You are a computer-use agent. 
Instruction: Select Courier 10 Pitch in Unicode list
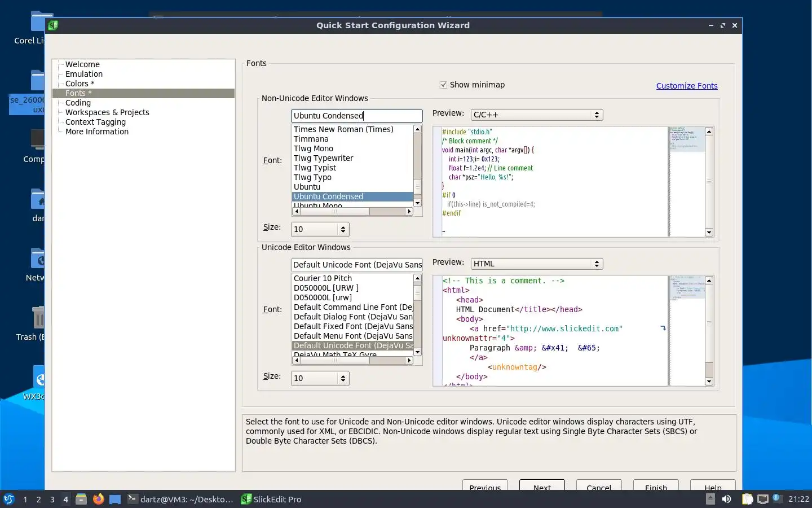tap(323, 278)
